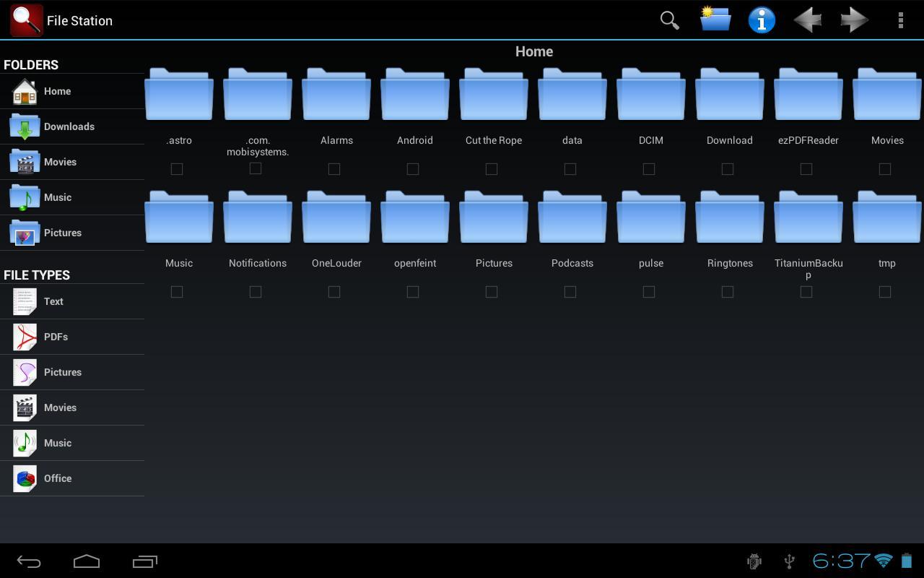The image size is (924, 578).
Task: Open the Music folder shortcut in FOLDERS
Action: click(x=58, y=197)
